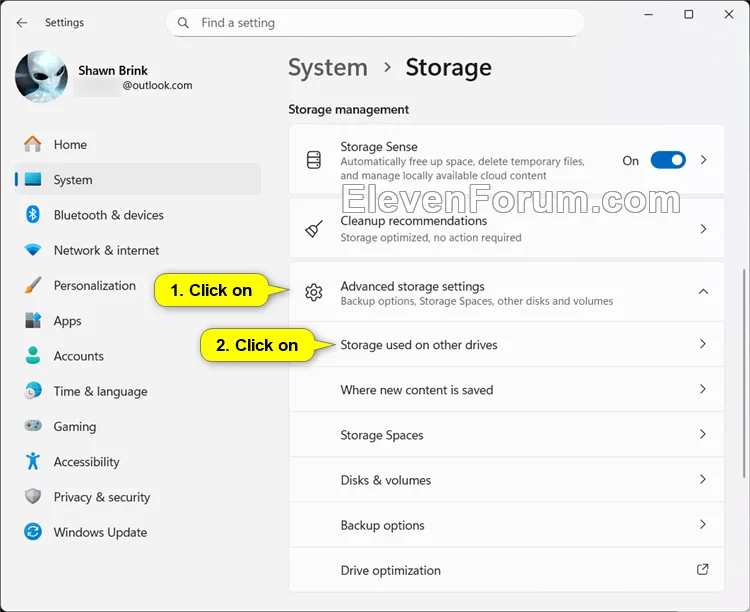Screen dimensions: 750x612
Task: Open Storage used on other drives chevron
Action: pos(703,344)
